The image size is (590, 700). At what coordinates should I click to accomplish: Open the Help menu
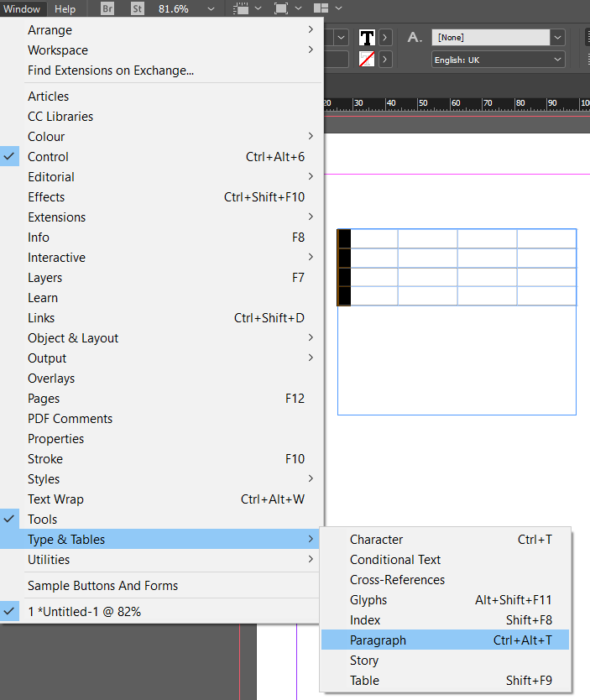coord(65,9)
